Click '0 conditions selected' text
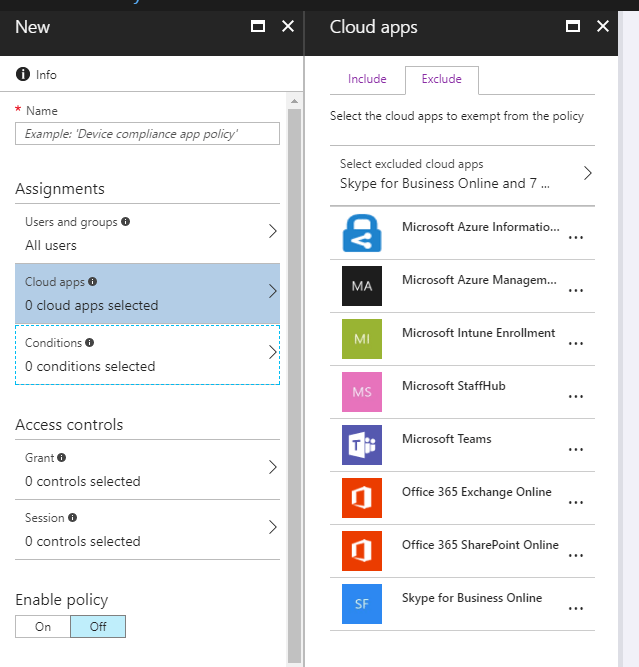This screenshot has height=667, width=639. [x=90, y=366]
